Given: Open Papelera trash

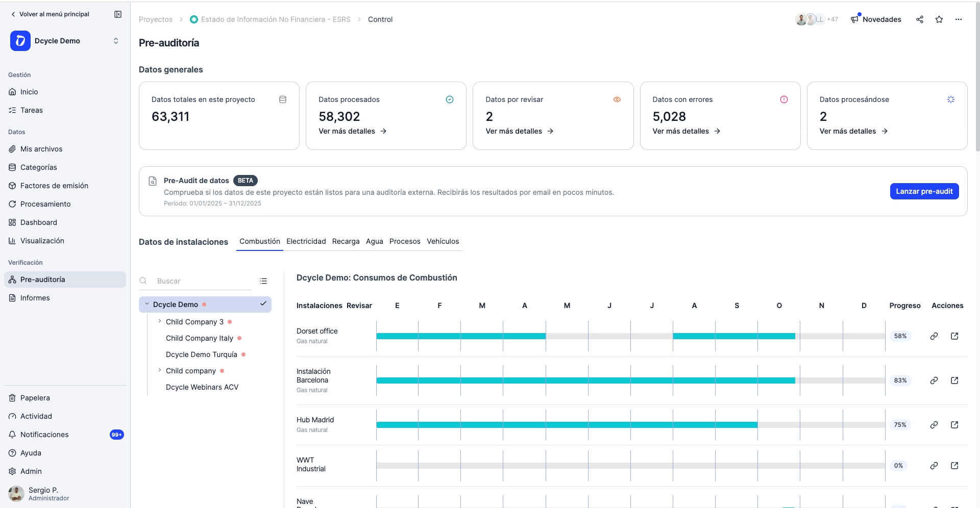Looking at the screenshot, I should coord(65,398).
